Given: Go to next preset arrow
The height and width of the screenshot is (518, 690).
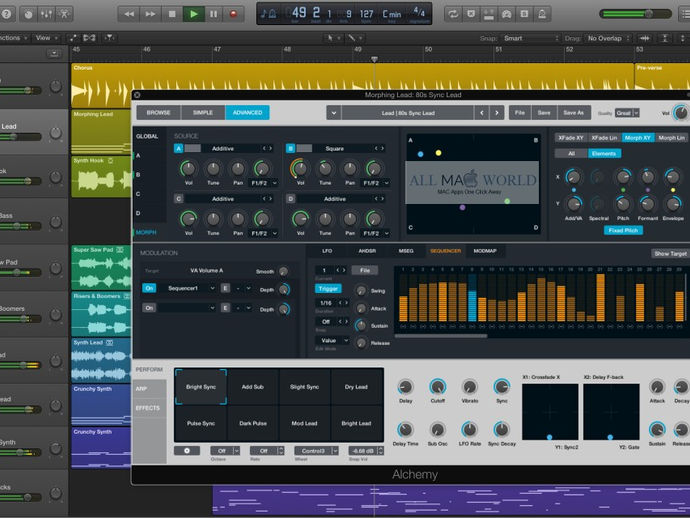Looking at the screenshot, I should coord(497,113).
